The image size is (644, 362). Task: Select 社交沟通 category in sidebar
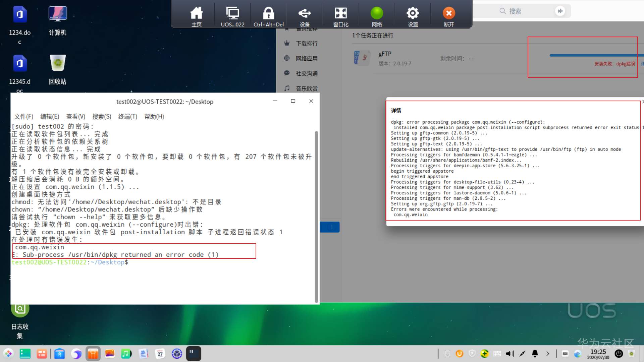point(306,74)
